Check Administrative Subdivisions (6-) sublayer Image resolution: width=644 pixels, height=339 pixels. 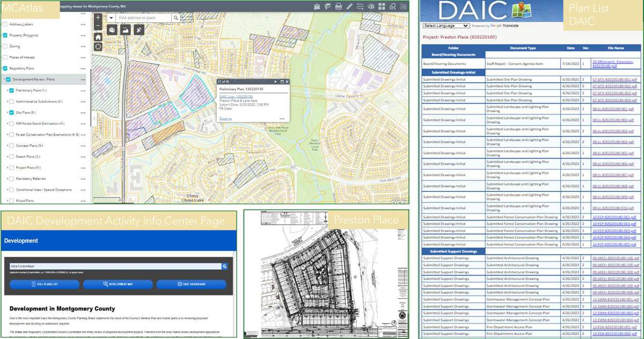coord(12,101)
